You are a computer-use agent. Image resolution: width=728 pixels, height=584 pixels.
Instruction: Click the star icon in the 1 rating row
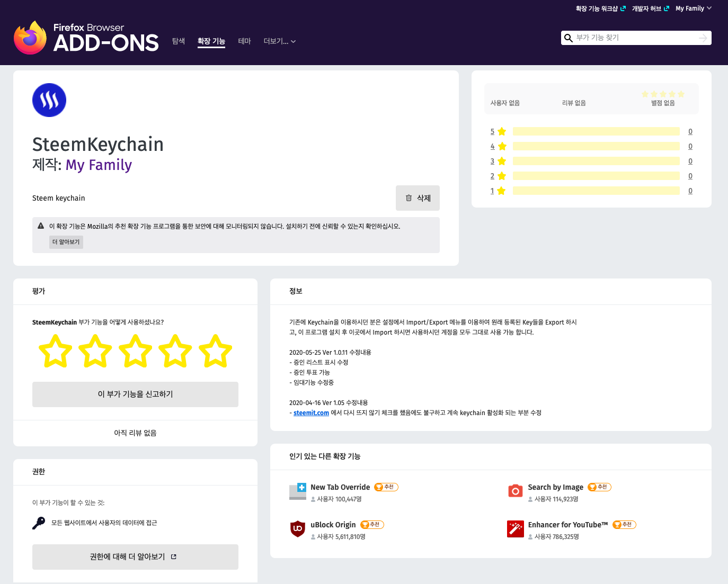(502, 191)
